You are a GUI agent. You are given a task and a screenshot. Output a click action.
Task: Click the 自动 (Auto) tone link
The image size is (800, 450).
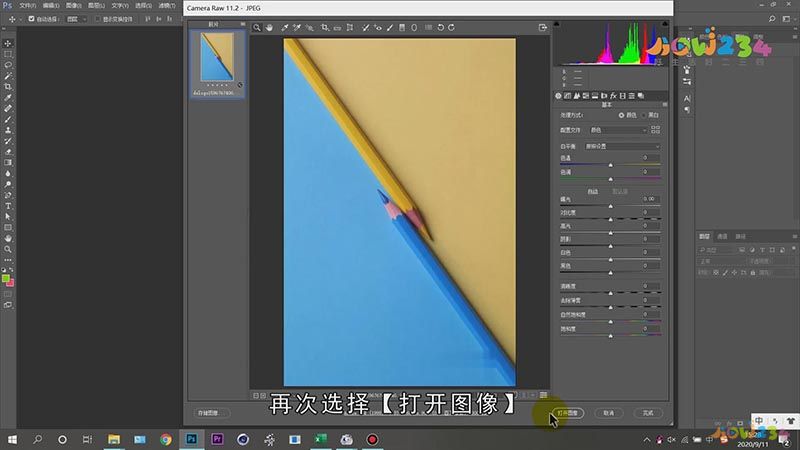[592, 191]
